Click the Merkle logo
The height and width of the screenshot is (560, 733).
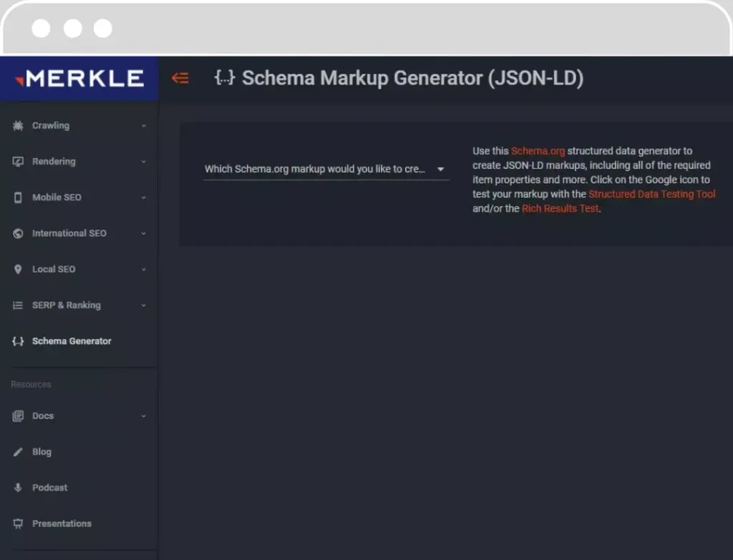coord(79,78)
